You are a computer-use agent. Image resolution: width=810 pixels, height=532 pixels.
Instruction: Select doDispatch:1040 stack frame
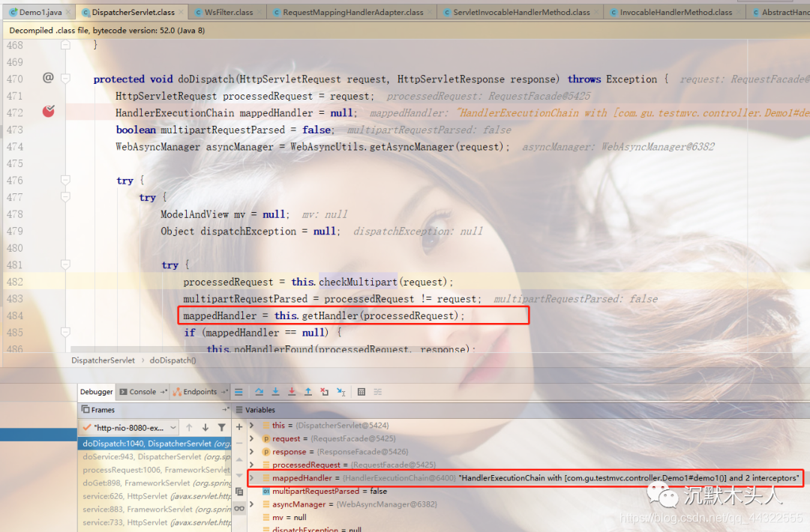tap(155, 444)
